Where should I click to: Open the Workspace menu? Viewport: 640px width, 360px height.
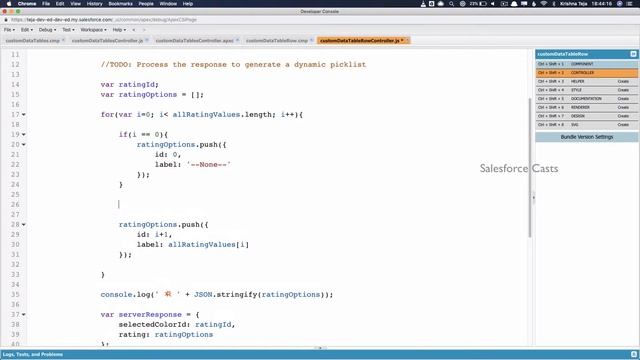pos(93,30)
